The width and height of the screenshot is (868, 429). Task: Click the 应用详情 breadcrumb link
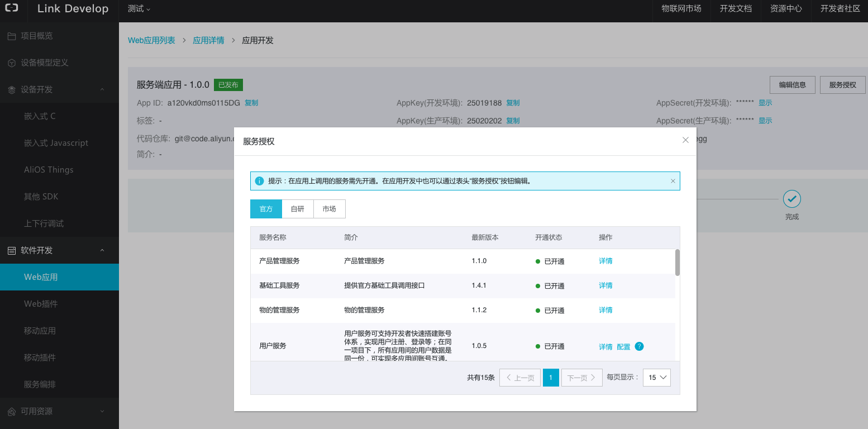pos(208,40)
